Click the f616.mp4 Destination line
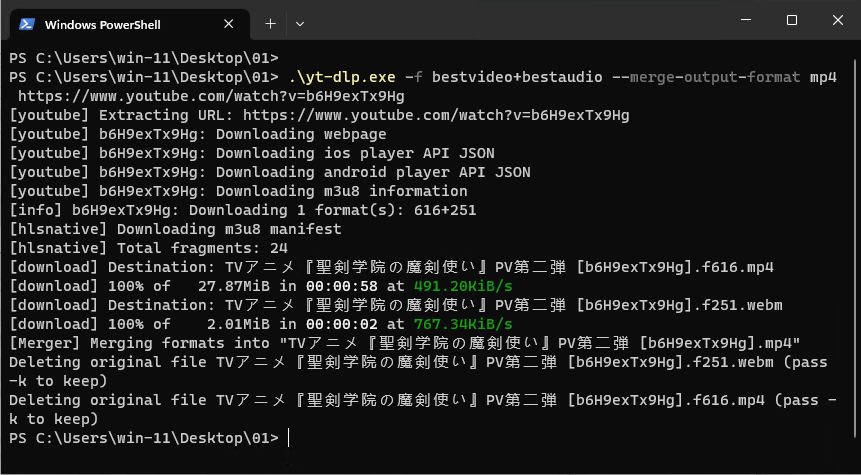This screenshot has width=861, height=475. 392,267
